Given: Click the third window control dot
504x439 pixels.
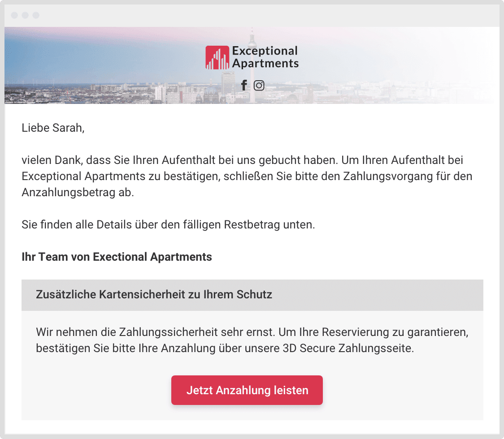Looking at the screenshot, I should [36, 15].
